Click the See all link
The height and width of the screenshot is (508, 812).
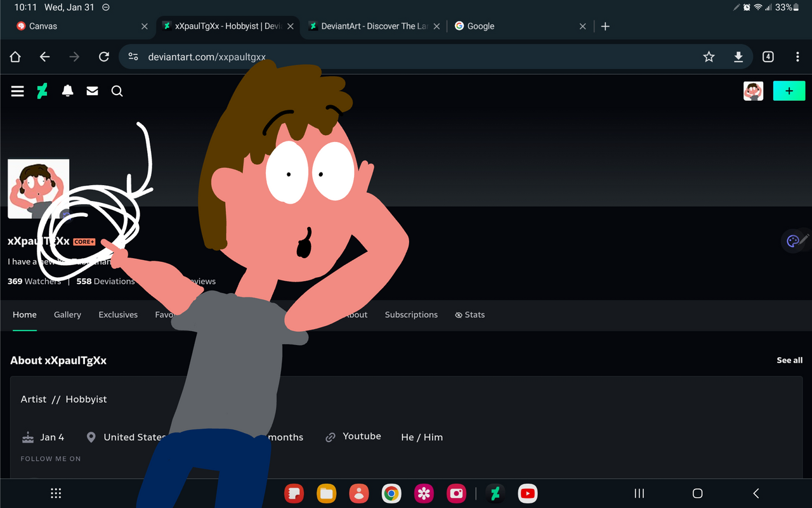(x=789, y=360)
